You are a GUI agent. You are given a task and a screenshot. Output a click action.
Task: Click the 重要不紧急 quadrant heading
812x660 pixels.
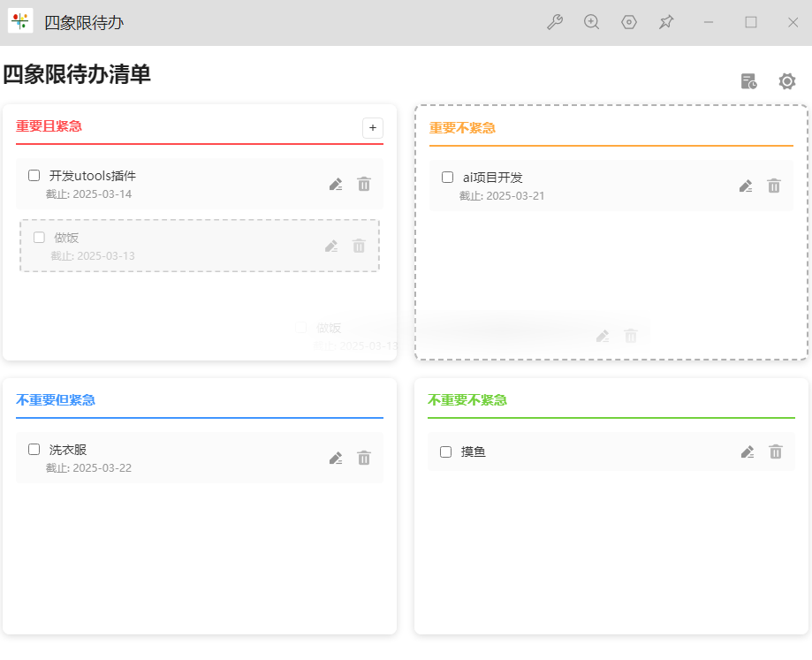(462, 128)
